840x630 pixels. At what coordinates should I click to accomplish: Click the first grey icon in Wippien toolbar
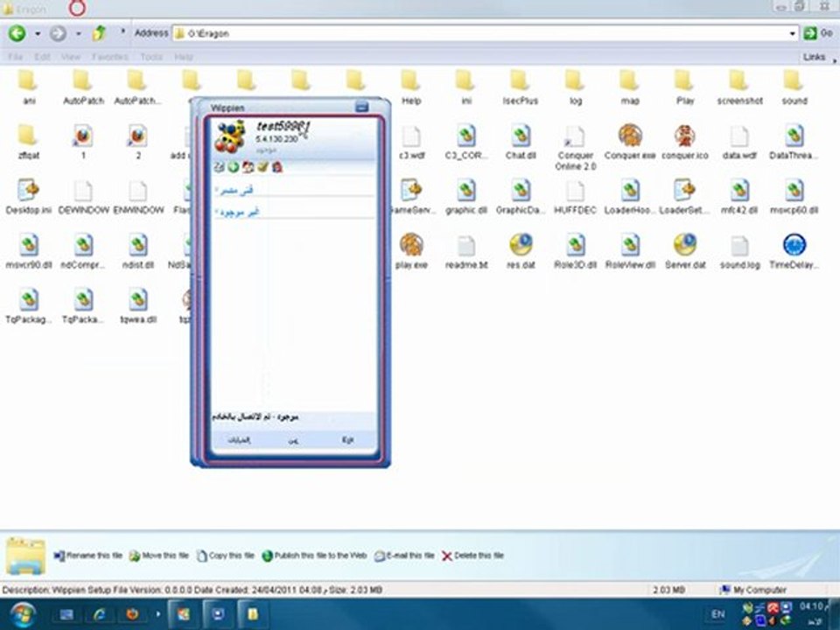pos(219,167)
